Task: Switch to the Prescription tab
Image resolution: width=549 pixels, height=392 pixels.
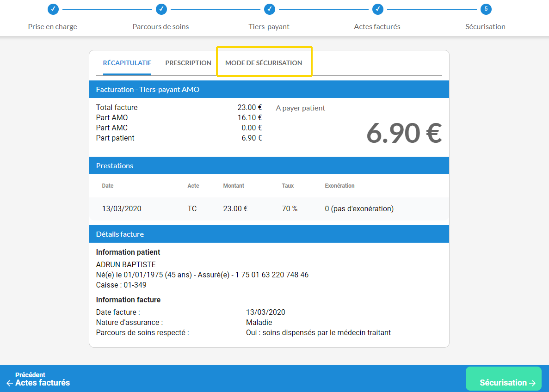Action: 188,63
